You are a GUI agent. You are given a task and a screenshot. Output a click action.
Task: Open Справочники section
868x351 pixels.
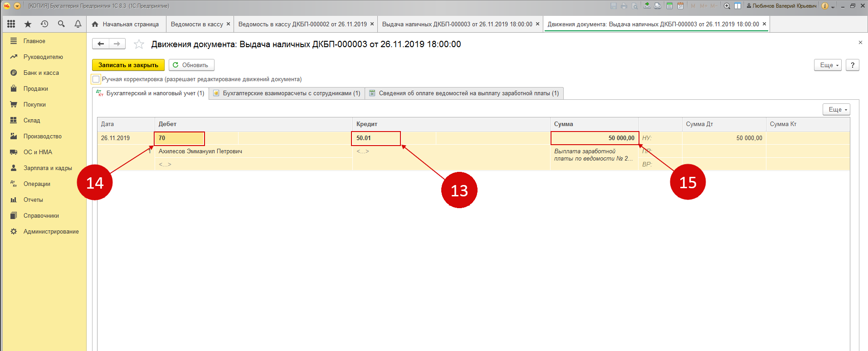[44, 215]
